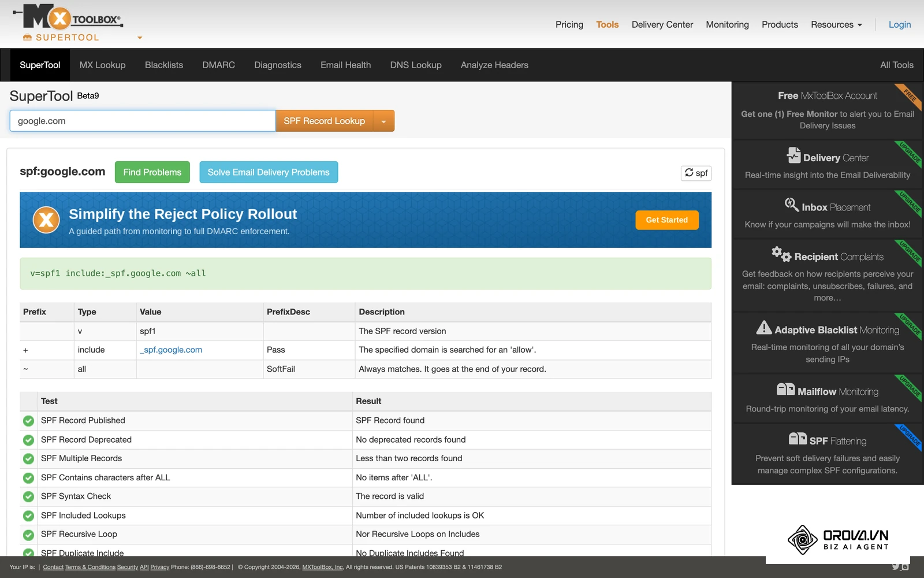Viewport: 924px width, 578px height.
Task: Open the SuperTool caret dropdown under logo
Action: pos(140,38)
